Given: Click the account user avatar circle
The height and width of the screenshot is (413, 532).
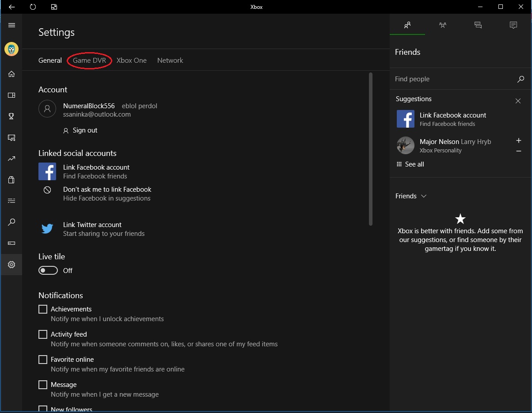Looking at the screenshot, I should point(47,109).
